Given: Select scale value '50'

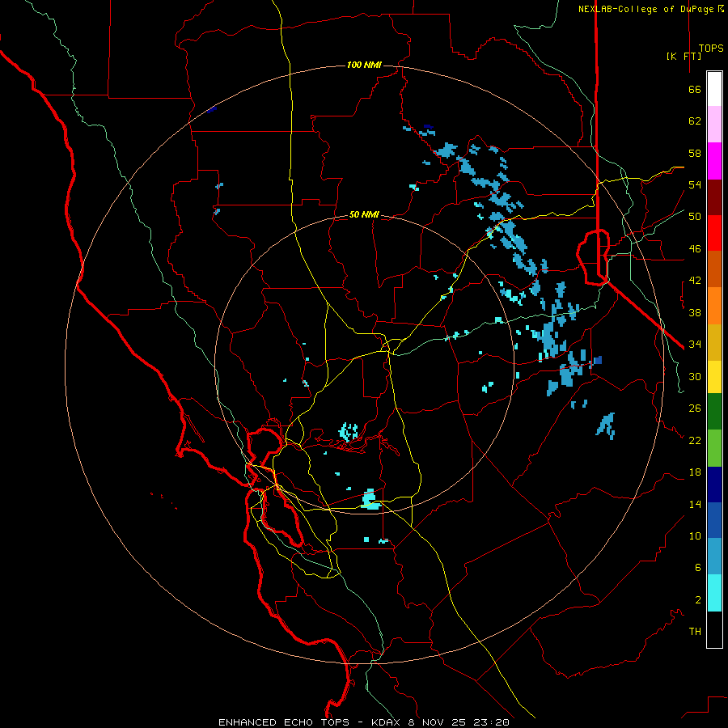Looking at the screenshot, I should 695,217.
